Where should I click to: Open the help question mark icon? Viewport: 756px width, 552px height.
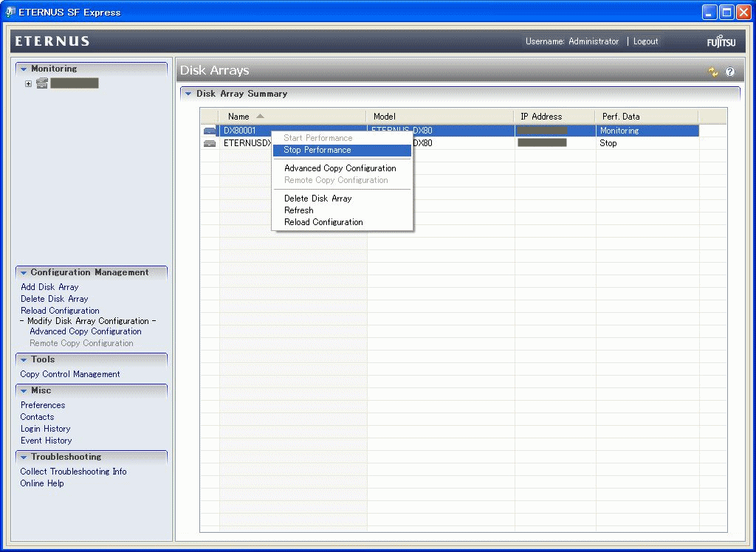[x=730, y=72]
